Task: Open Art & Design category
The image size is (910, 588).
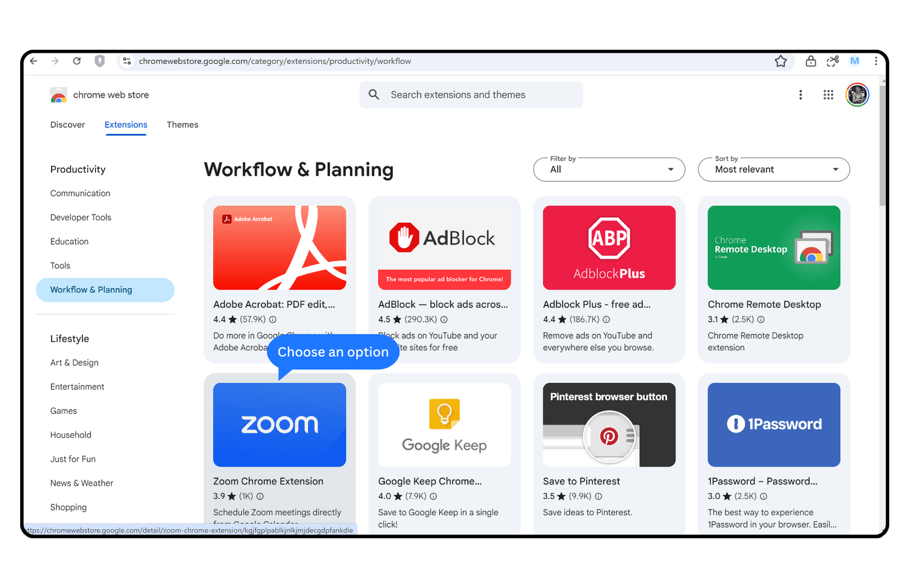Action: pos(74,363)
